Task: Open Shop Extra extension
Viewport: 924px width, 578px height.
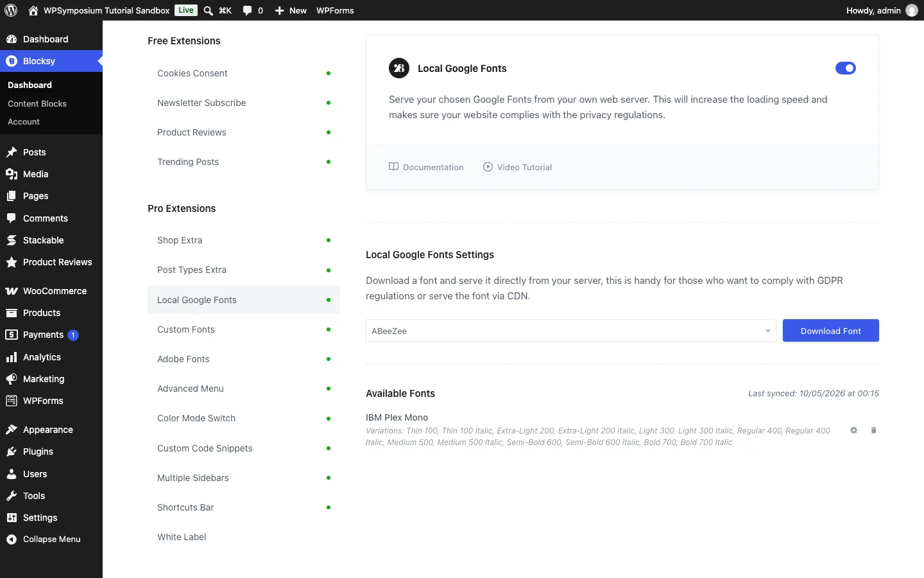Action: pos(244,240)
